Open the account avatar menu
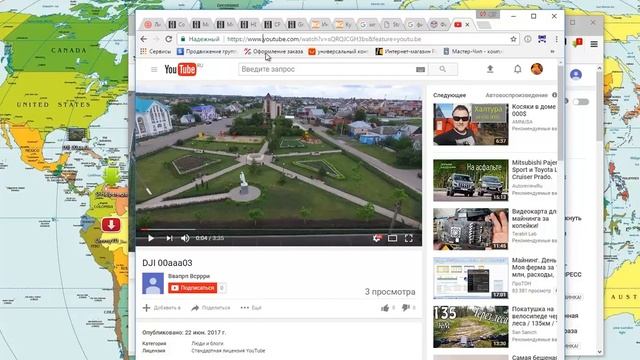 [537, 69]
